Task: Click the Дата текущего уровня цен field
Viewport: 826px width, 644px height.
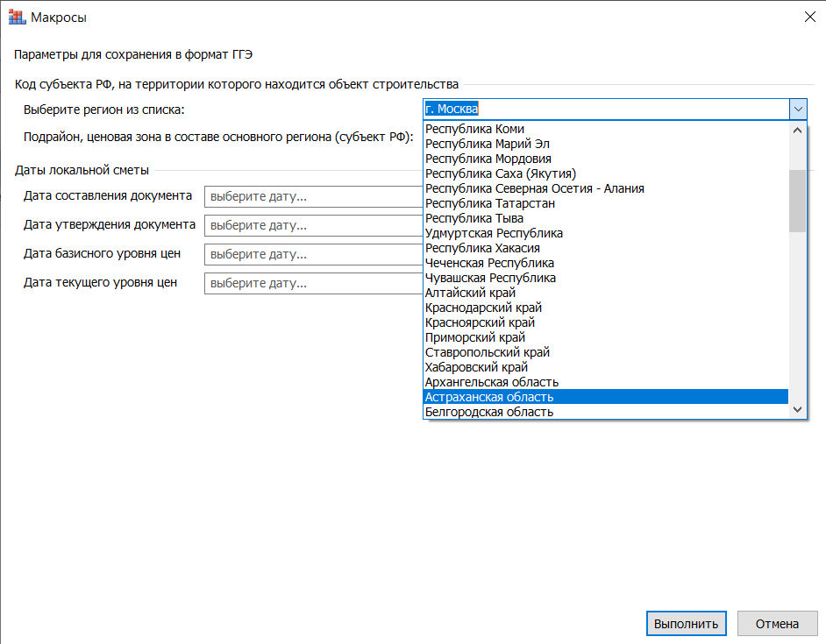Action: pos(312,284)
